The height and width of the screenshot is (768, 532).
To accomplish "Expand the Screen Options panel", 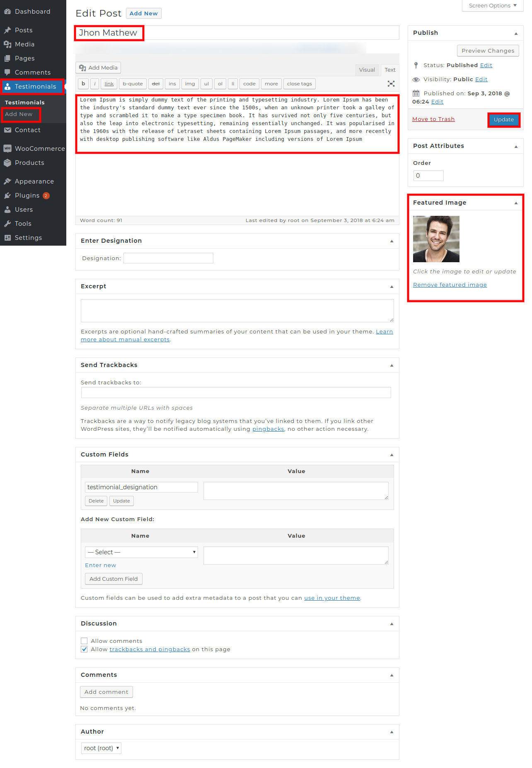I will click(x=492, y=6).
